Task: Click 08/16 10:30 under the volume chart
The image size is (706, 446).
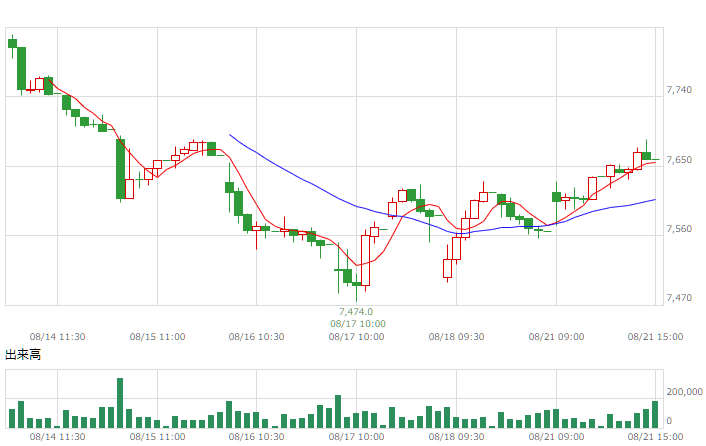Action: click(256, 437)
